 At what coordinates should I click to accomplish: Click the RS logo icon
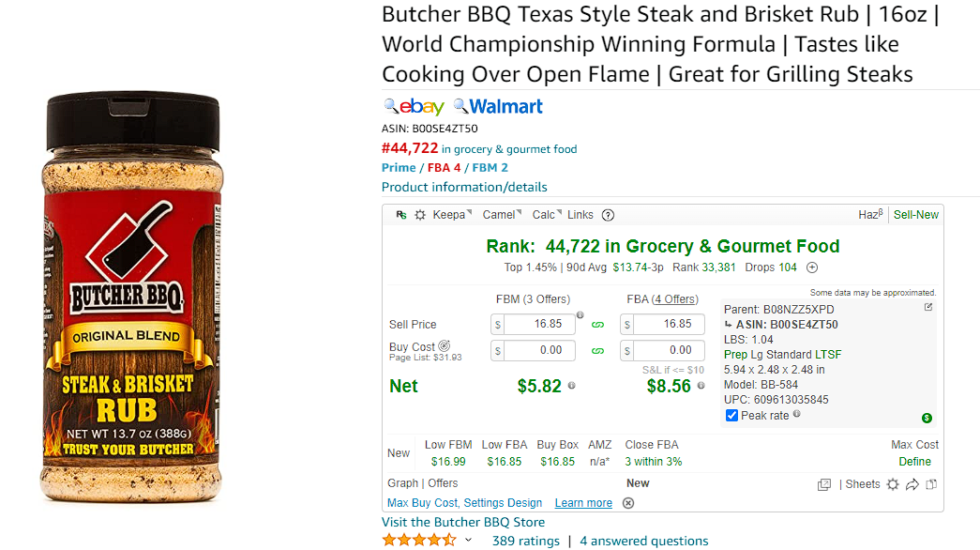coord(401,215)
